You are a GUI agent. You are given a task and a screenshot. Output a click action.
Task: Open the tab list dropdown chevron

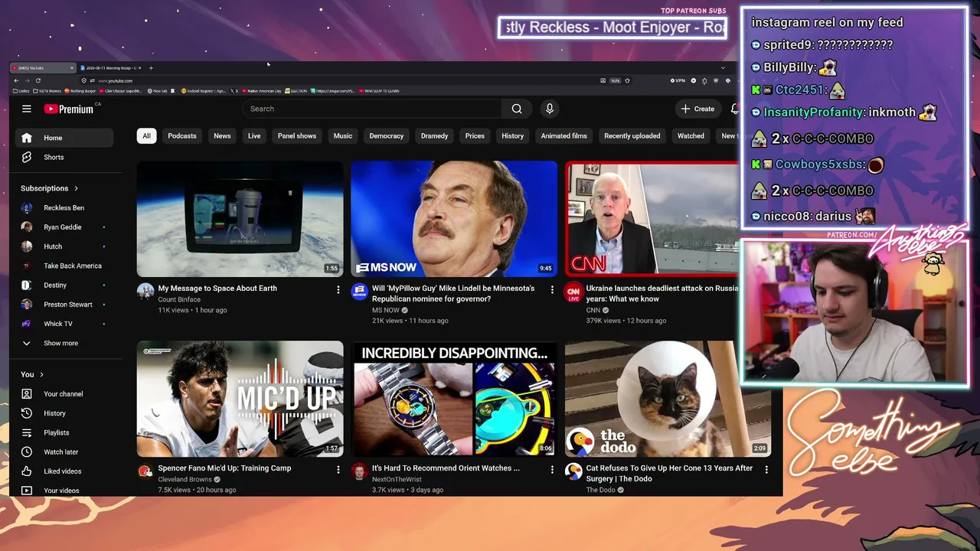pos(723,68)
